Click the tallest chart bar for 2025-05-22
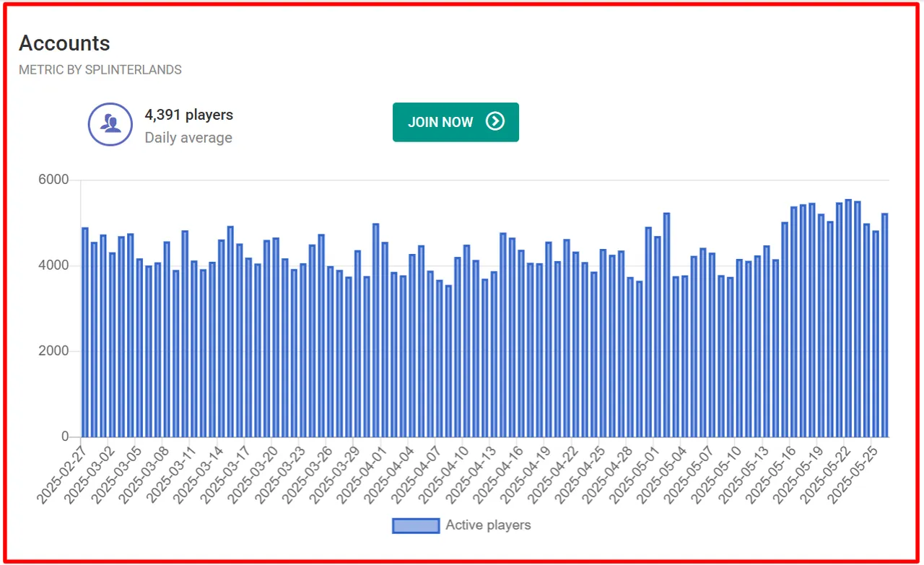Screen dimensions: 924x565 point(848,318)
